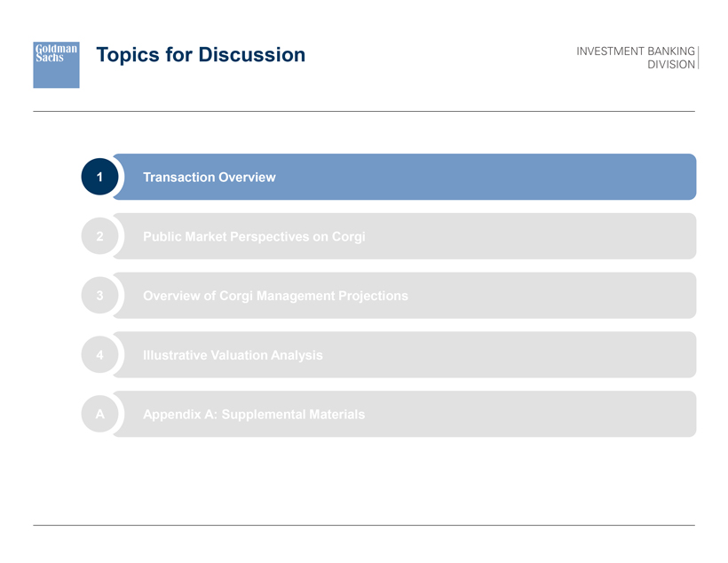Select Public Market Perspectives on Corgi
This screenshot has width=728, height=563.
click(x=254, y=237)
